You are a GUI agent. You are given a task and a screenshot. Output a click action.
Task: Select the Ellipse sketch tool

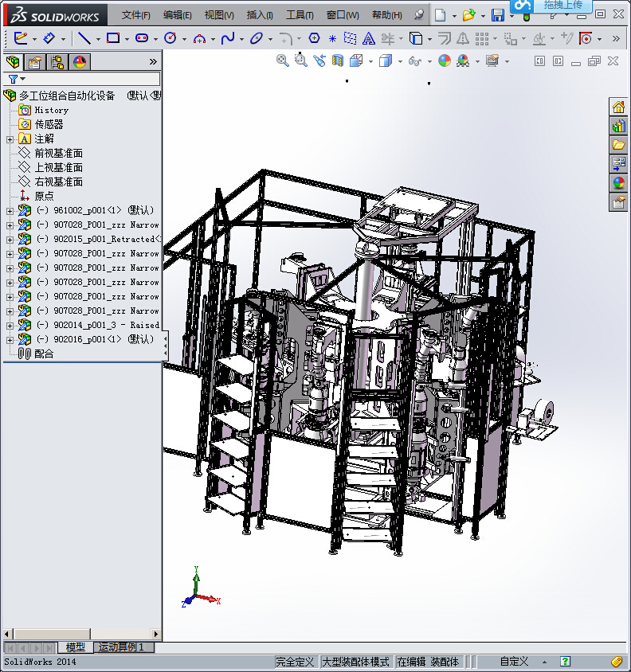click(257, 38)
